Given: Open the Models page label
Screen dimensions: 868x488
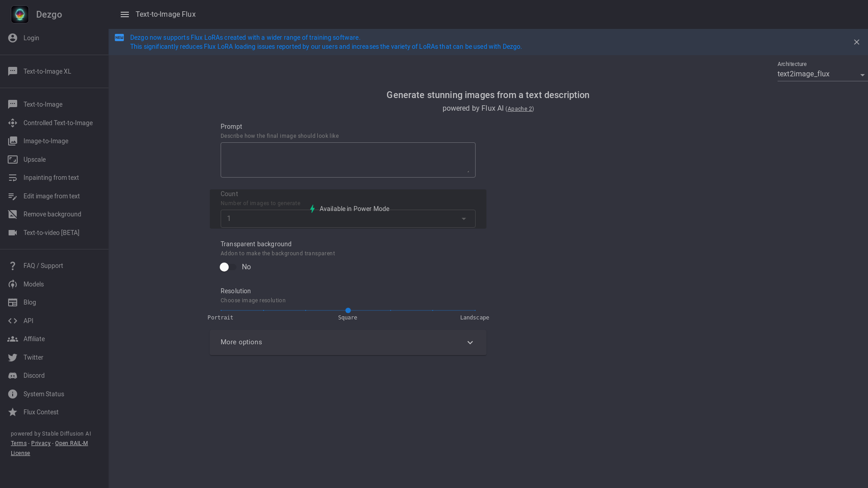Looking at the screenshot, I should [33, 284].
